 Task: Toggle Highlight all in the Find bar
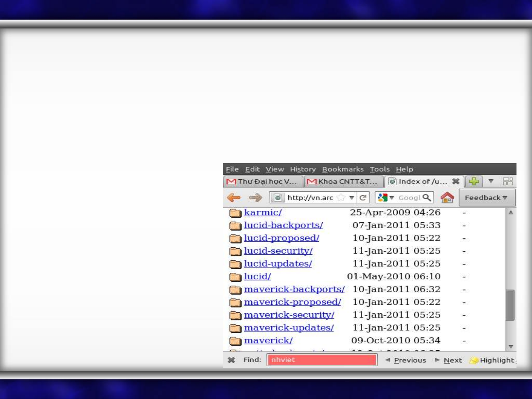click(493, 360)
